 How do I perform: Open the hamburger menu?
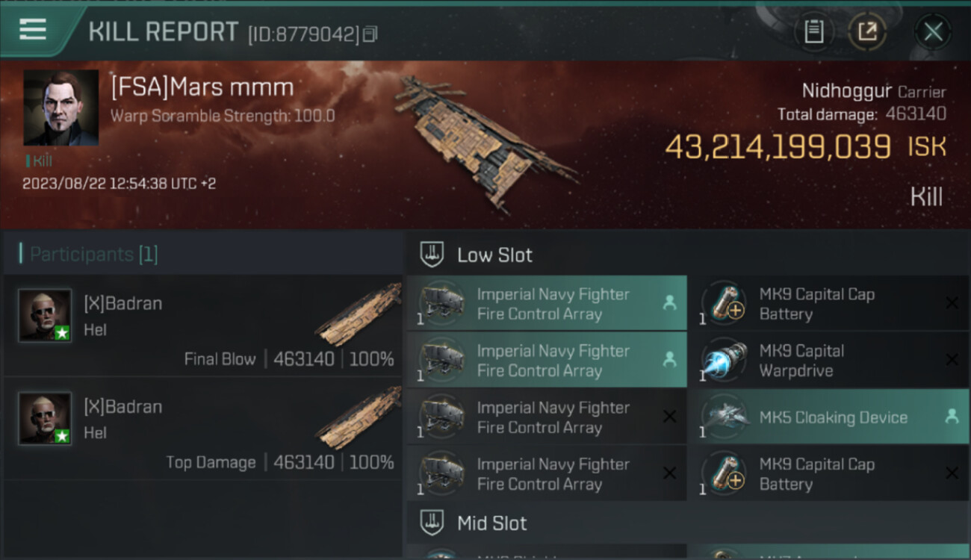[33, 31]
